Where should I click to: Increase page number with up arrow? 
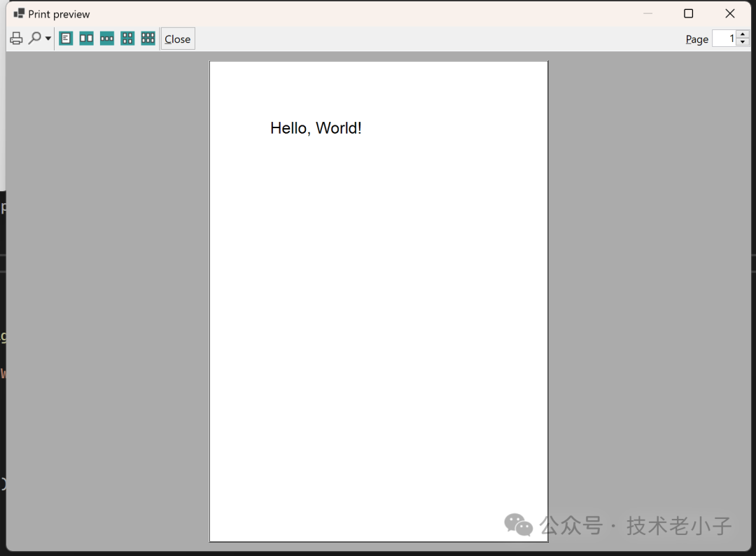coord(743,34)
